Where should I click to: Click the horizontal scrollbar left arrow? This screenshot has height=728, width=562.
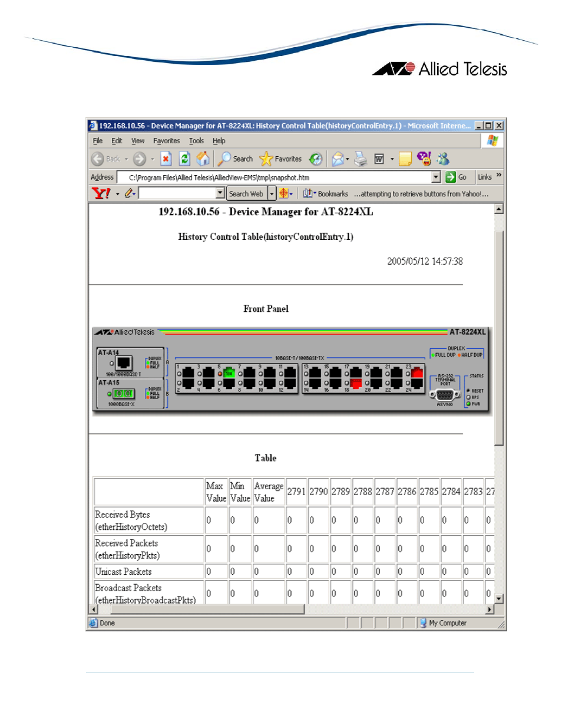(x=94, y=609)
